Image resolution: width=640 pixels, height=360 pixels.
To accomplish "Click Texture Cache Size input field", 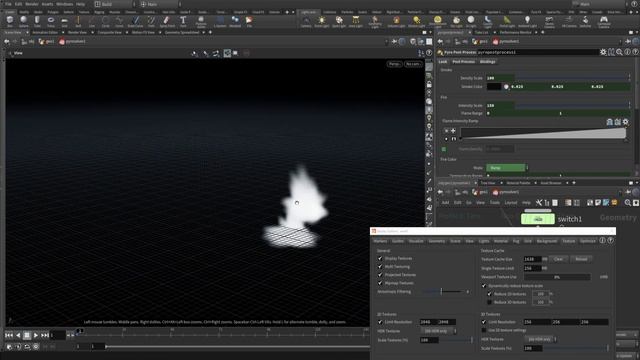I will click(532, 259).
